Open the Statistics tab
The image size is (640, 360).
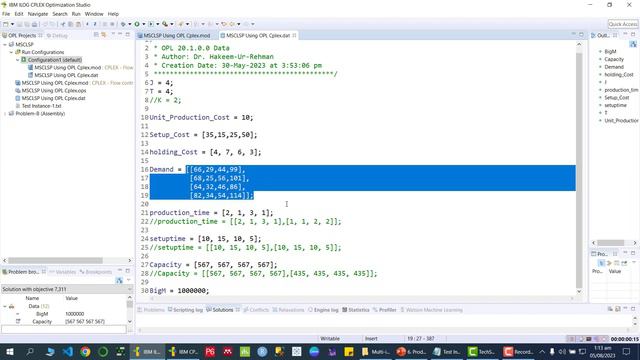355,310
